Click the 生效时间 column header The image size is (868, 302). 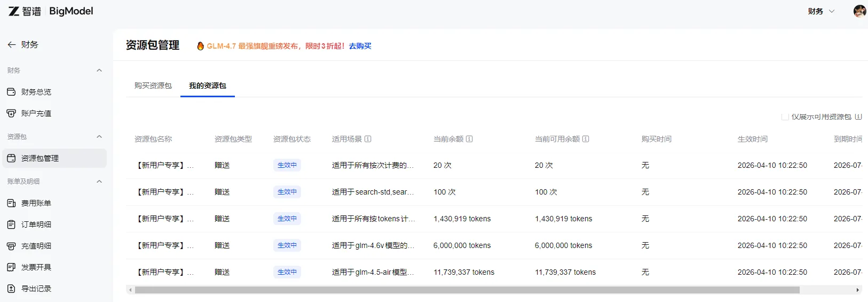click(753, 139)
